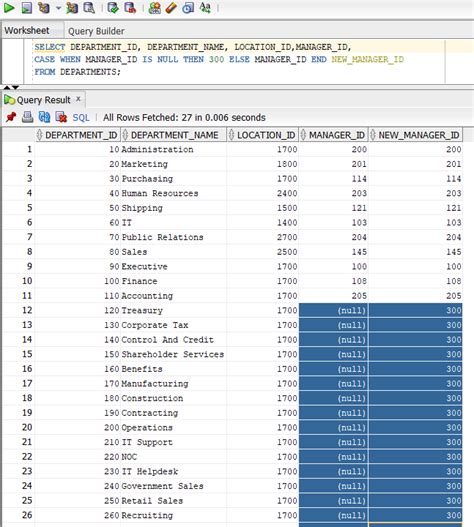Select the Purchasing cell
The image size is (474, 527).
click(173, 178)
